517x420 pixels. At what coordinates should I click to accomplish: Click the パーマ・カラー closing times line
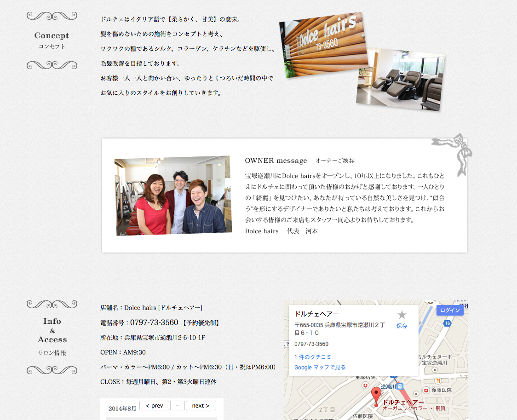point(188,367)
